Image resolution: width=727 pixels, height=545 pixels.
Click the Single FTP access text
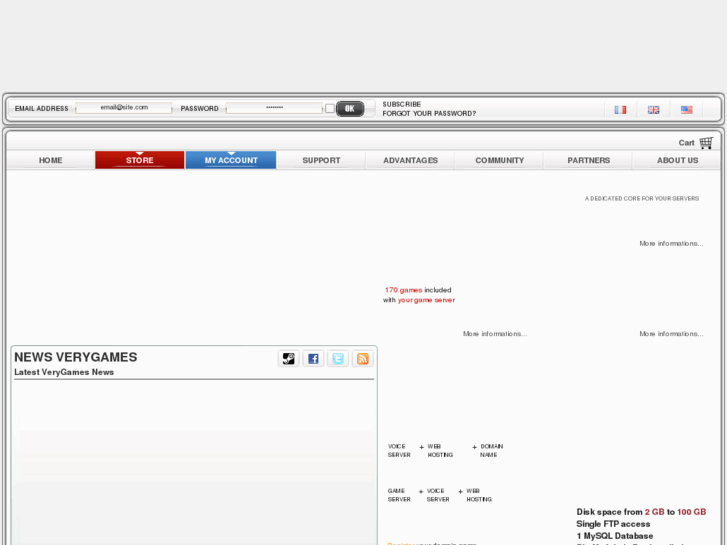pyautogui.click(x=613, y=524)
